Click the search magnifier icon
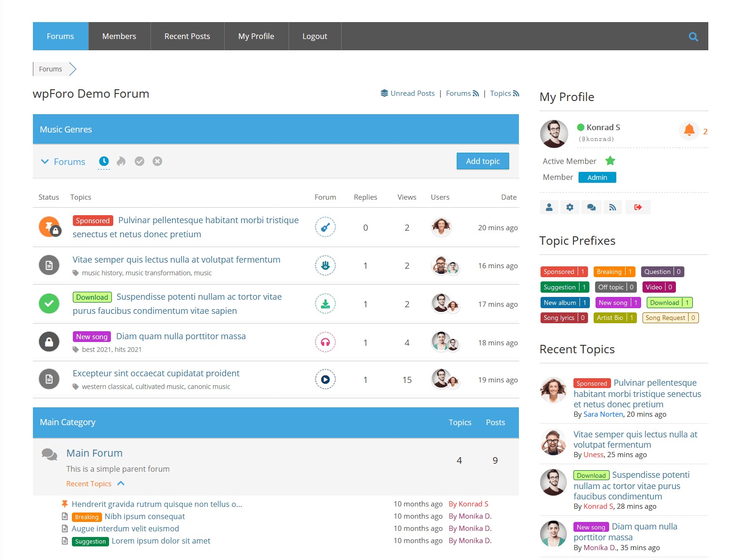 point(693,37)
